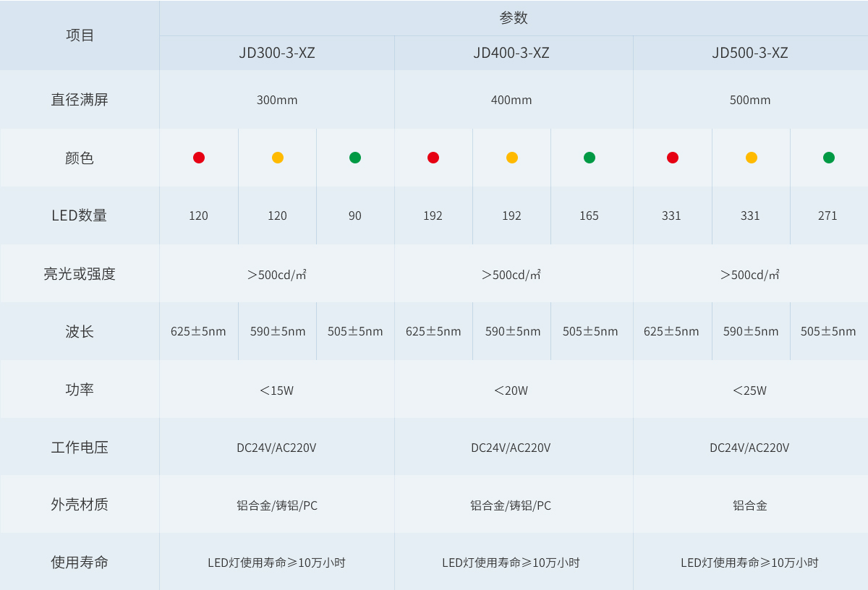Viewport: 868px width, 590px height.
Task: Click the 参数 header cell
Action: click(514, 17)
